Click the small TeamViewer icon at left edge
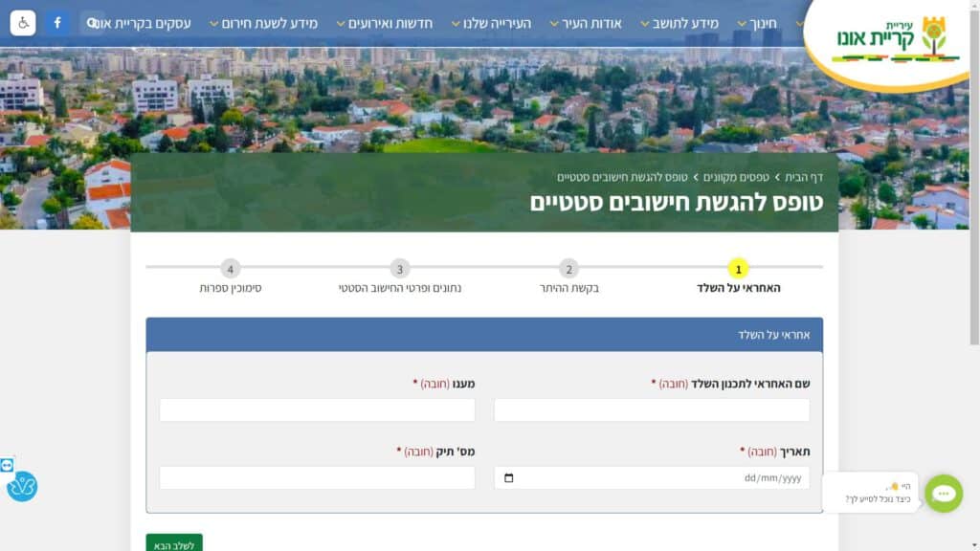 7,465
